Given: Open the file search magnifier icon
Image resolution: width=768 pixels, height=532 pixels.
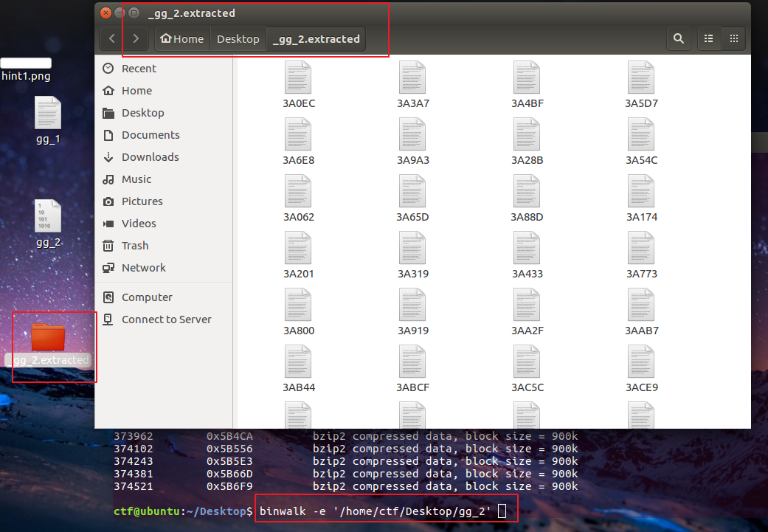Looking at the screenshot, I should (x=679, y=38).
